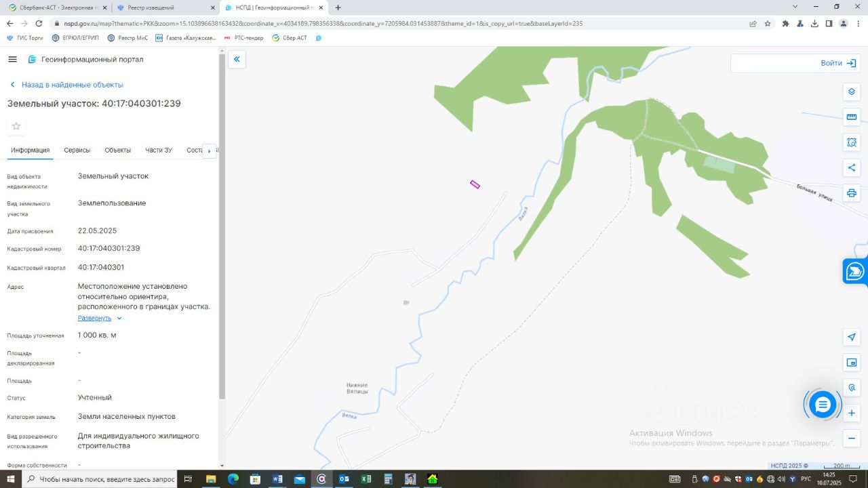The image size is (868, 488).
Task: Click the Учтенный status value
Action: pos(95,398)
